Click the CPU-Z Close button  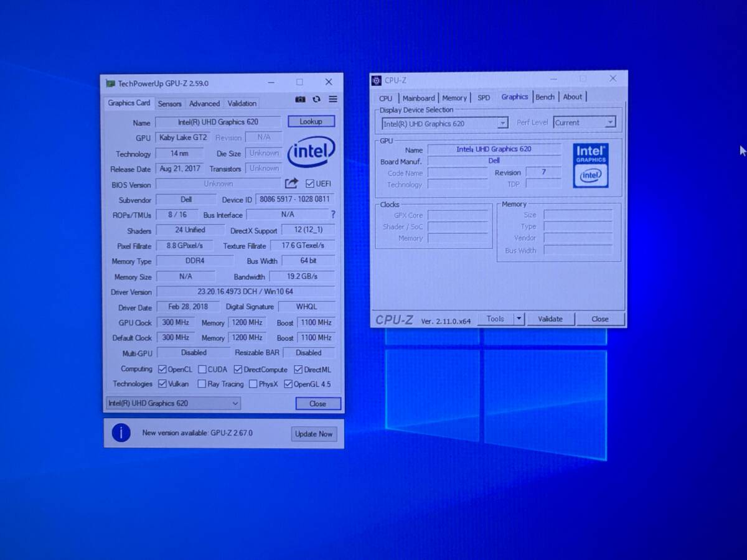point(600,319)
